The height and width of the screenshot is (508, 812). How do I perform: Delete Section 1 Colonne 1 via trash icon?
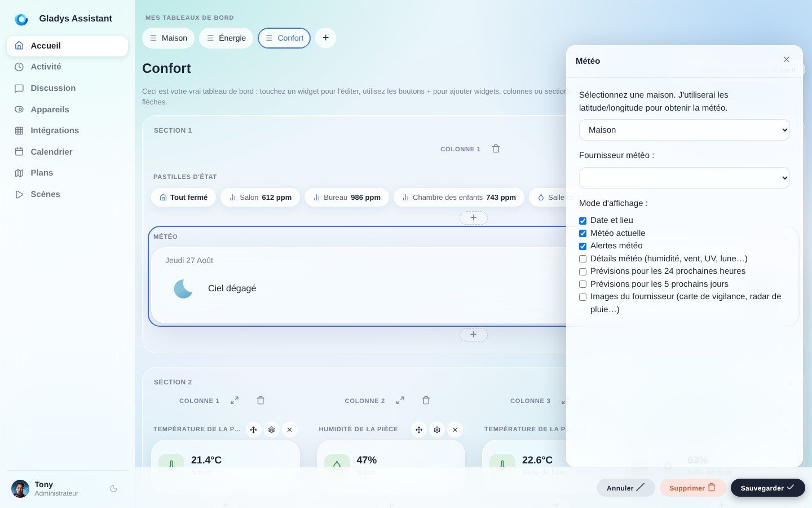[x=496, y=149]
